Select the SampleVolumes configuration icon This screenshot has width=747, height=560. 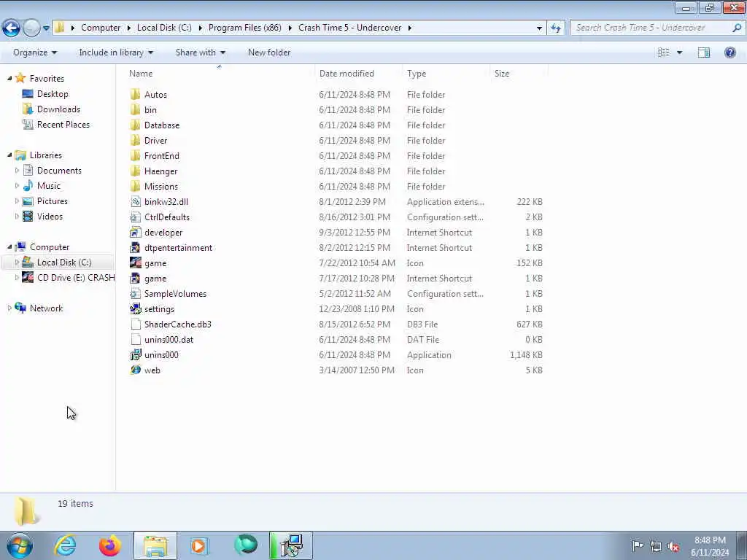pyautogui.click(x=136, y=293)
